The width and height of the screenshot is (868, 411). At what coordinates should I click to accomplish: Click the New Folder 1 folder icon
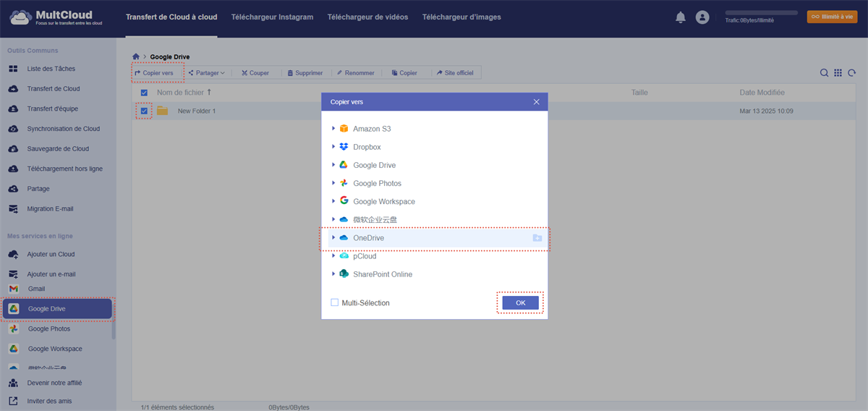coord(162,111)
